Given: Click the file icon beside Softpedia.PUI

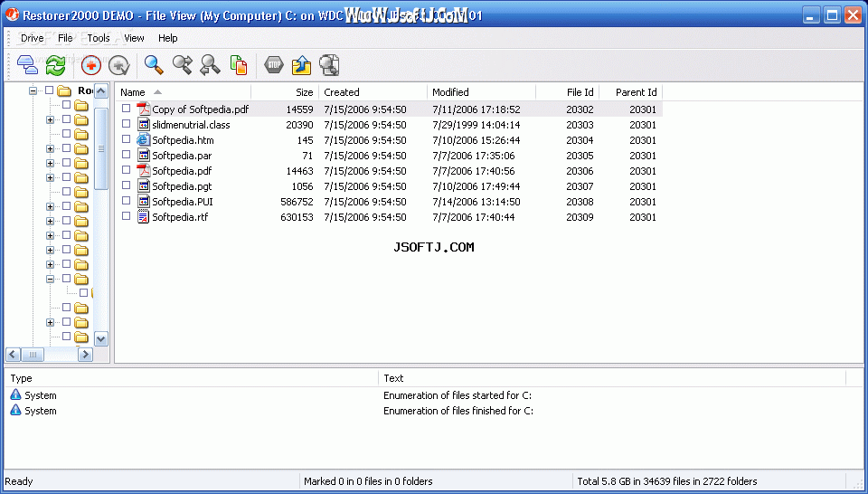Looking at the screenshot, I should tap(144, 201).
